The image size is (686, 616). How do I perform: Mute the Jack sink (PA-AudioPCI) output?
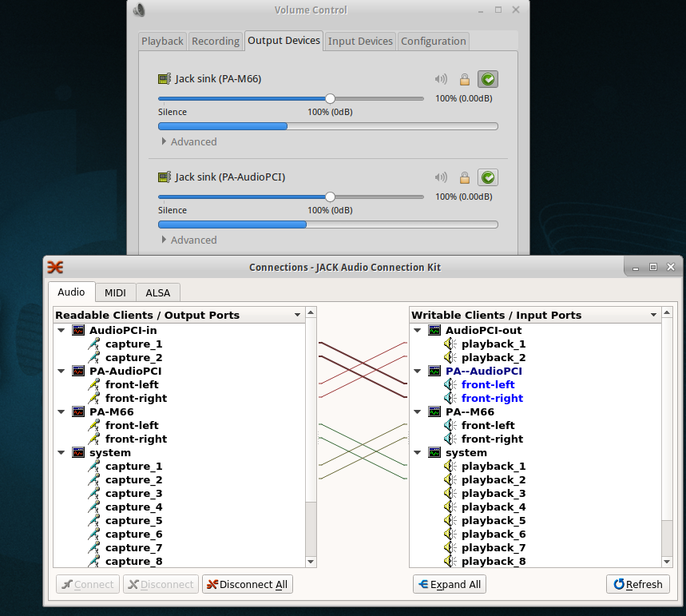441,177
